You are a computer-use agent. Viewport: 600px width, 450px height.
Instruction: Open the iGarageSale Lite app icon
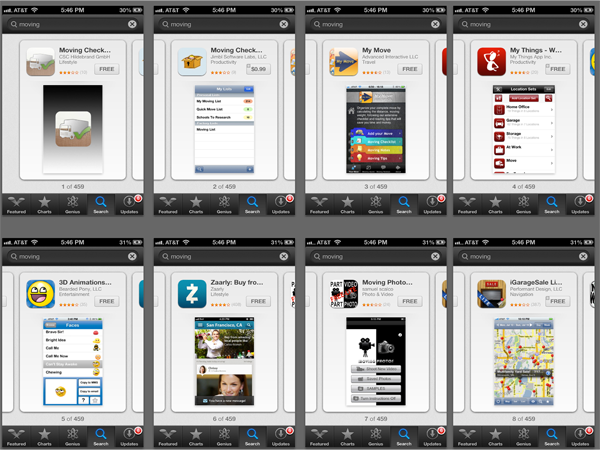(x=491, y=294)
